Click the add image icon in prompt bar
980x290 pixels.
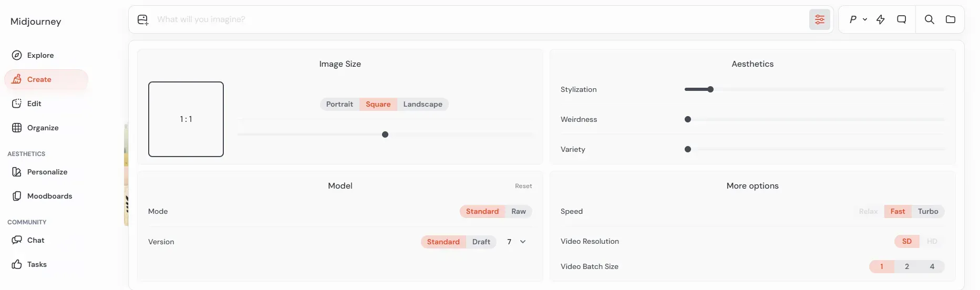pos(143,20)
